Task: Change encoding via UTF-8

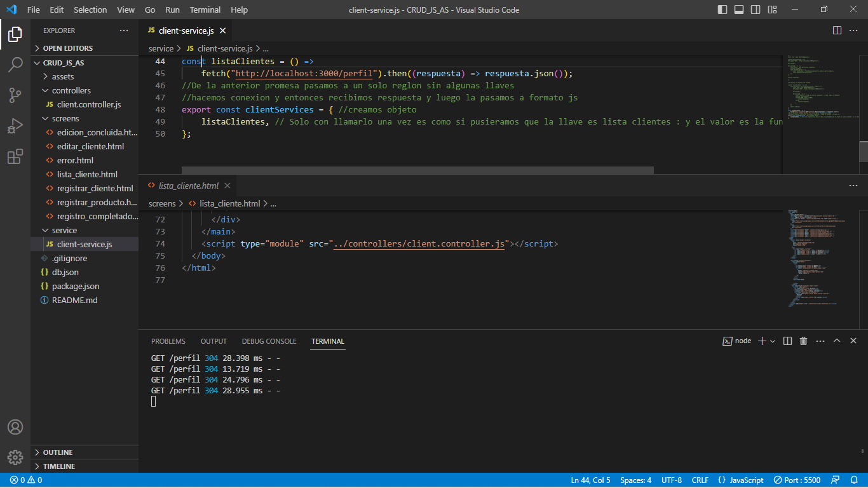Action: coord(672,480)
